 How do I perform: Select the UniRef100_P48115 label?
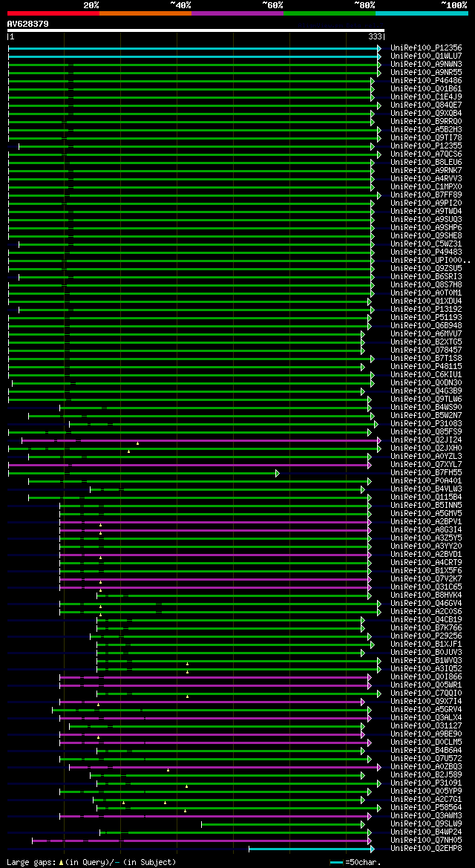tap(426, 367)
